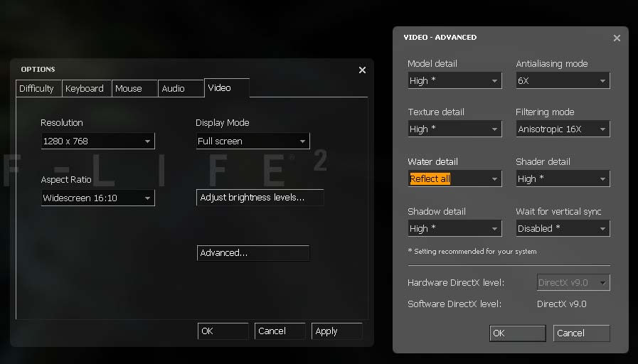
Task: Click the Software DirectX level value DirectX v9.0
Action: [561, 304]
